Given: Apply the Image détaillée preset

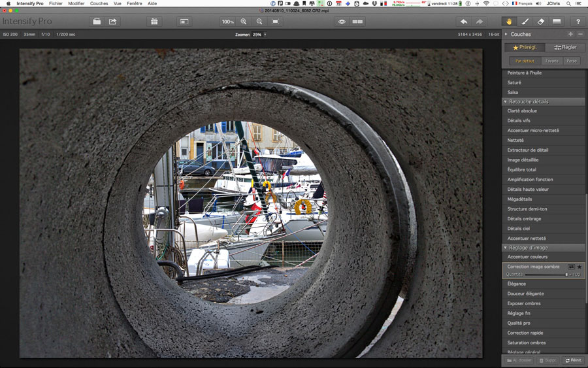Looking at the screenshot, I should click(x=544, y=159).
